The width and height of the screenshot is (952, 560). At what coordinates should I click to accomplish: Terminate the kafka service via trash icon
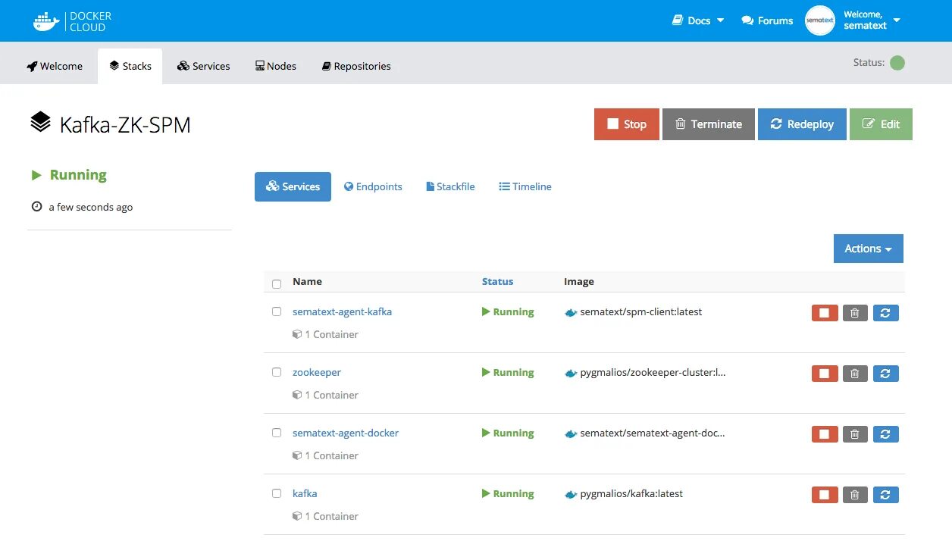coord(855,495)
